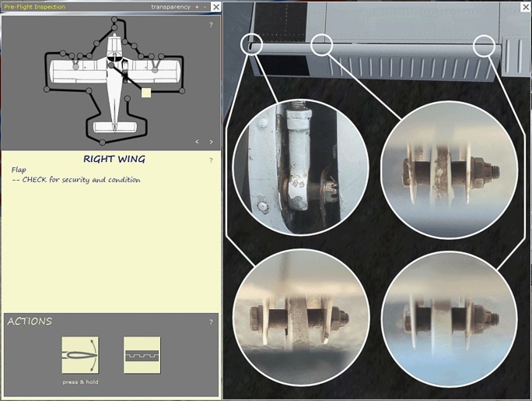Open help for the Right Wing checklist
This screenshot has width=532, height=401.
pyautogui.click(x=211, y=160)
